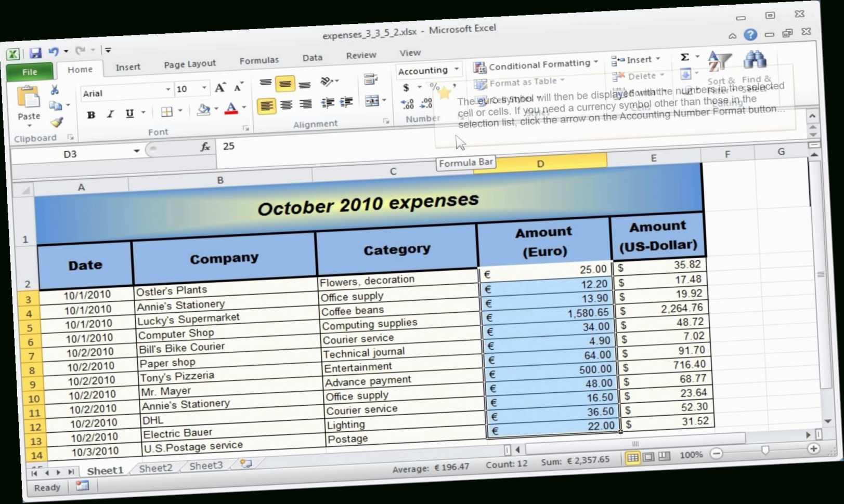Toggle Underline formatting
The image size is (844, 504).
click(x=129, y=113)
